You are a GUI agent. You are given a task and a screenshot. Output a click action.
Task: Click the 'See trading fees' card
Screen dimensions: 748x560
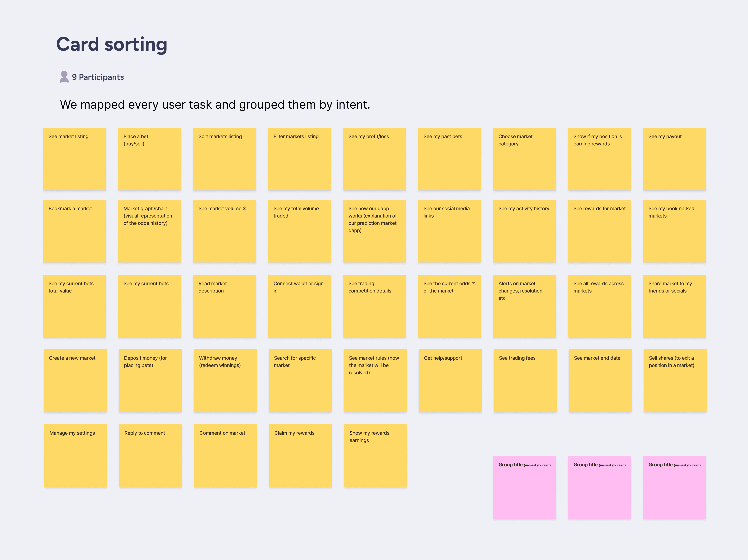click(525, 380)
